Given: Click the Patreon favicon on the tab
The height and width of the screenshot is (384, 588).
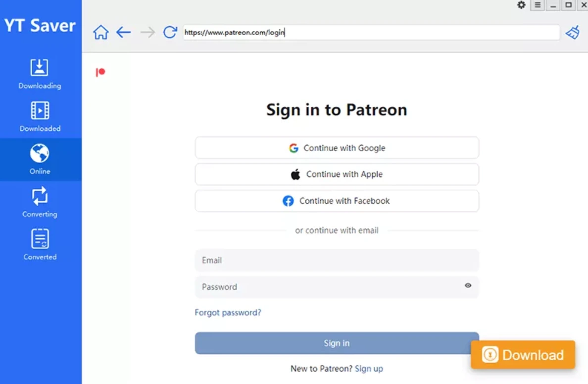Looking at the screenshot, I should tap(100, 71).
